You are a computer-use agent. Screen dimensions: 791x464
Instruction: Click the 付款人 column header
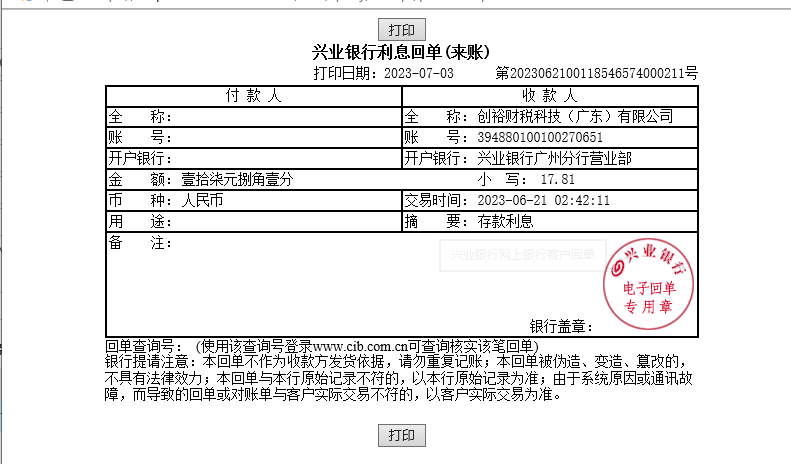pos(253,96)
